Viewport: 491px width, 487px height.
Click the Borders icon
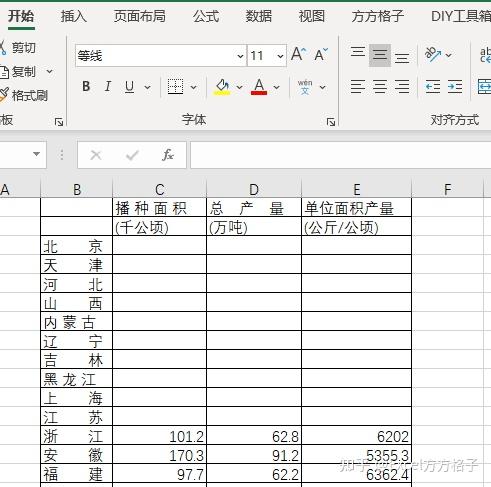point(175,87)
